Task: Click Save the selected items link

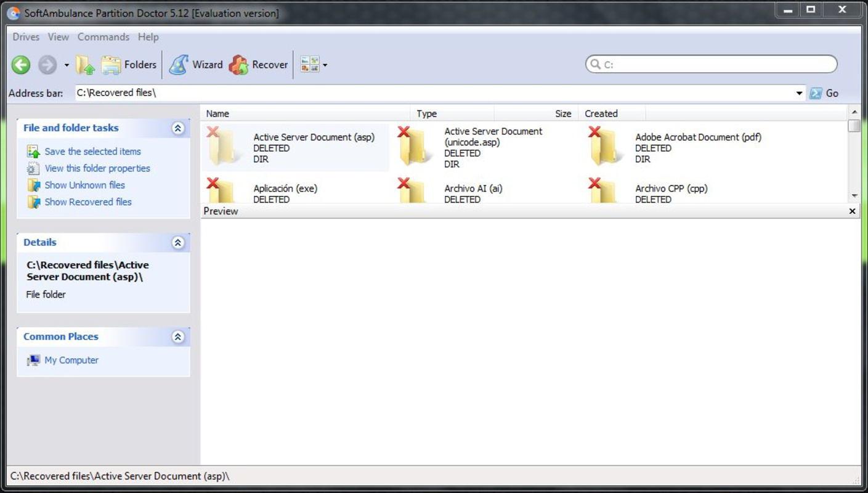Action: (x=92, y=152)
